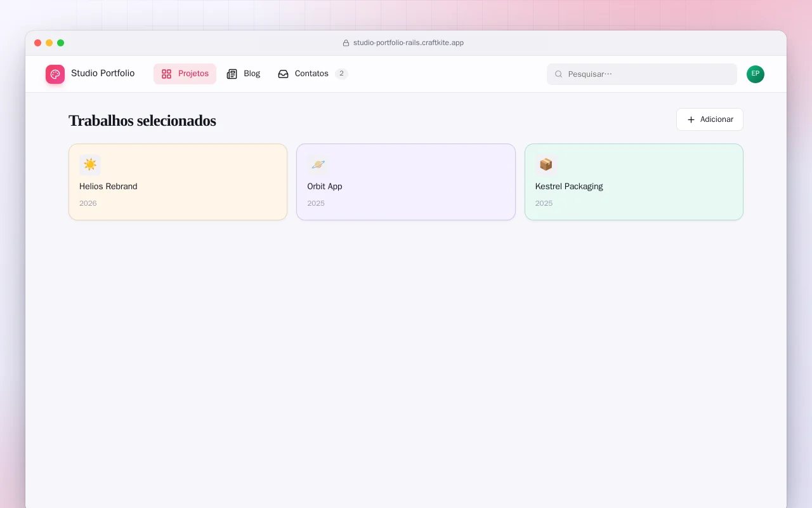Click the studio-portfolio-rails.craftkite.app URL
The image size is (812, 508).
point(409,43)
